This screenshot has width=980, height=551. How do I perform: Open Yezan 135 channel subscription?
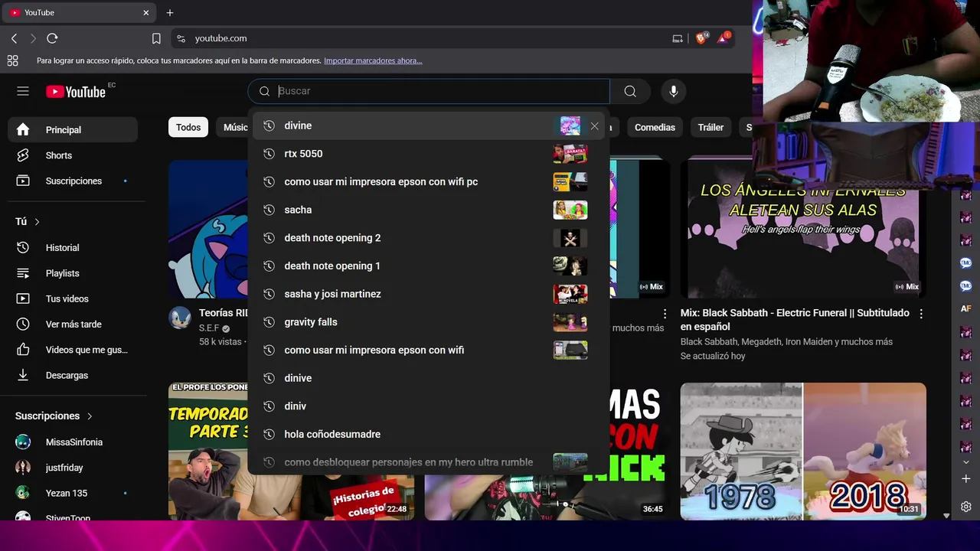point(73,493)
